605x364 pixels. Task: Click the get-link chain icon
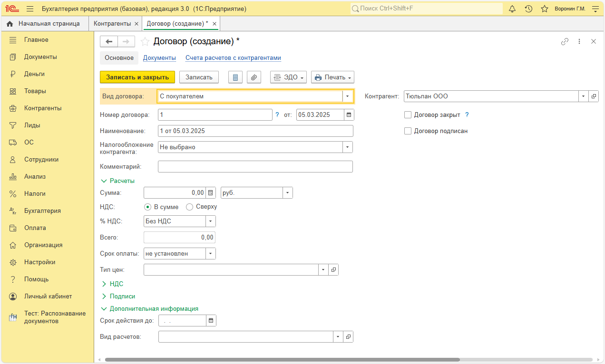point(565,41)
